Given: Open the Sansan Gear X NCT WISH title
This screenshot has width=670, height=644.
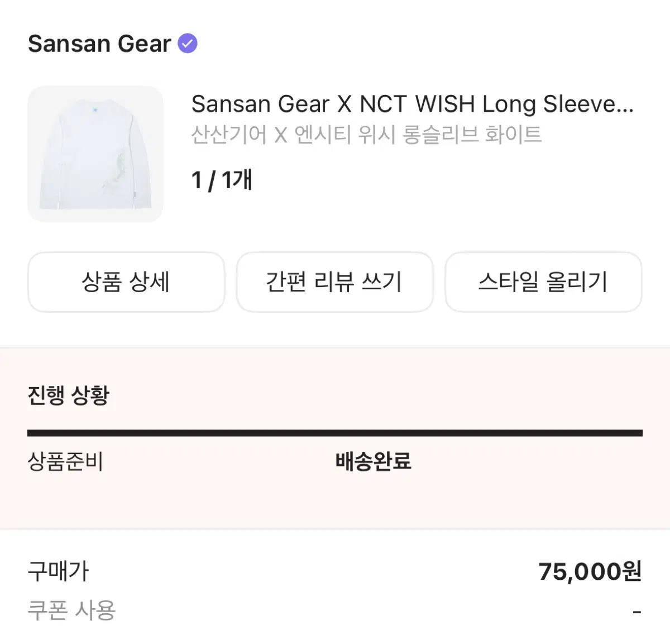Looking at the screenshot, I should 412,104.
